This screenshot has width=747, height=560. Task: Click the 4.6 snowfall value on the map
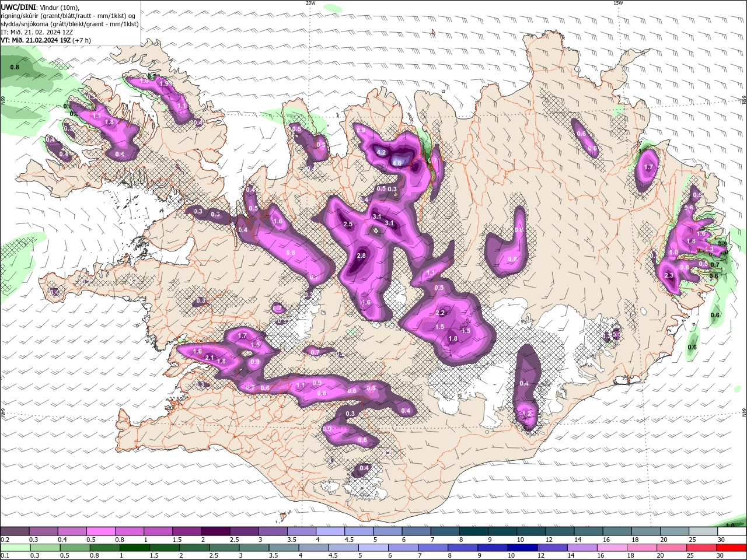click(x=397, y=163)
